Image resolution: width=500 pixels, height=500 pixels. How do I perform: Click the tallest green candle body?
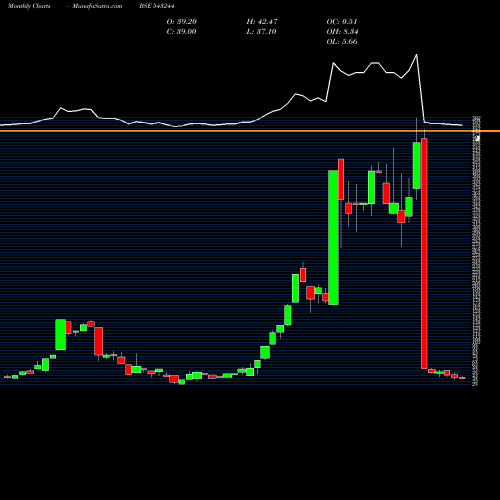tap(333, 237)
